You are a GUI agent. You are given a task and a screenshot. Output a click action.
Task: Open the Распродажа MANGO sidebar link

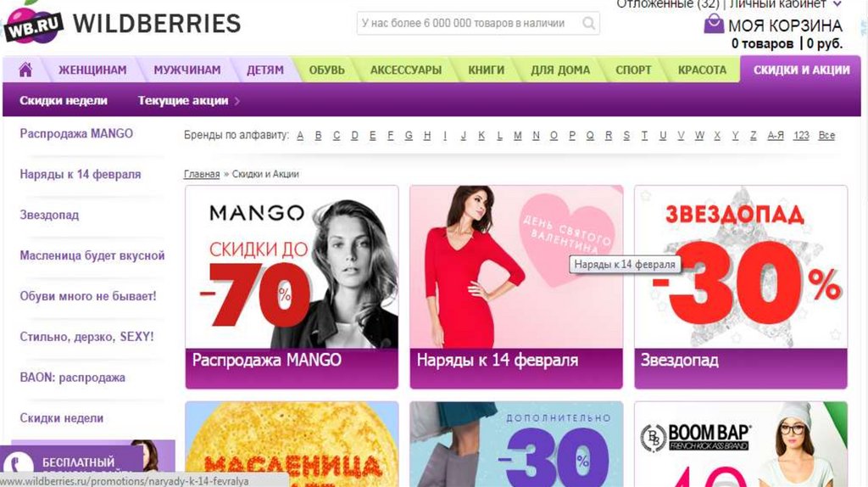[76, 133]
